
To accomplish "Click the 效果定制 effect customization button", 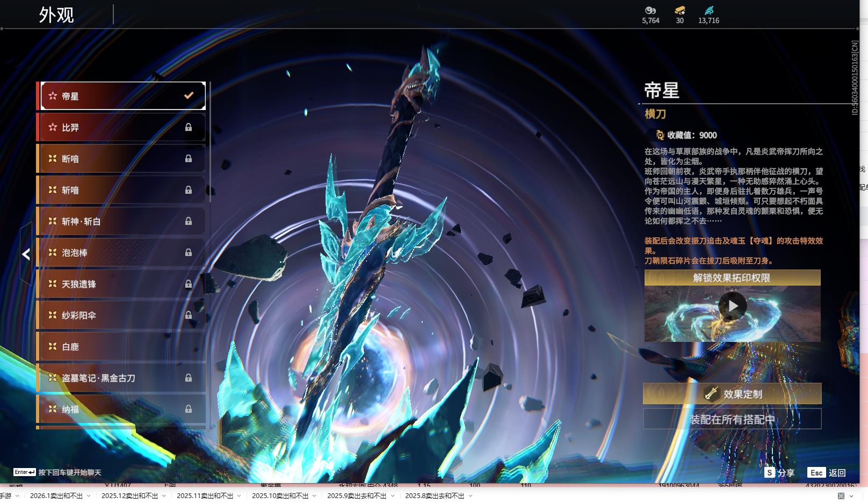I will point(732,394).
